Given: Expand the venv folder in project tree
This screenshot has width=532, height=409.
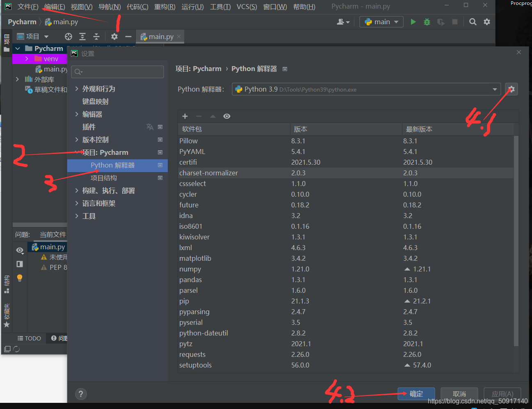Looking at the screenshot, I should point(27,59).
